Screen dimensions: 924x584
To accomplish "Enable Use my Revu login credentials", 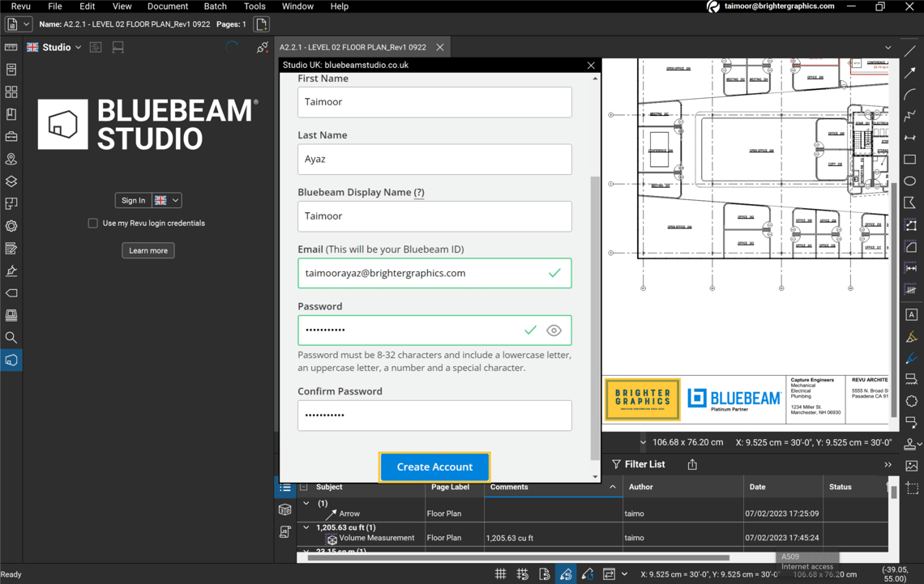I will point(92,223).
